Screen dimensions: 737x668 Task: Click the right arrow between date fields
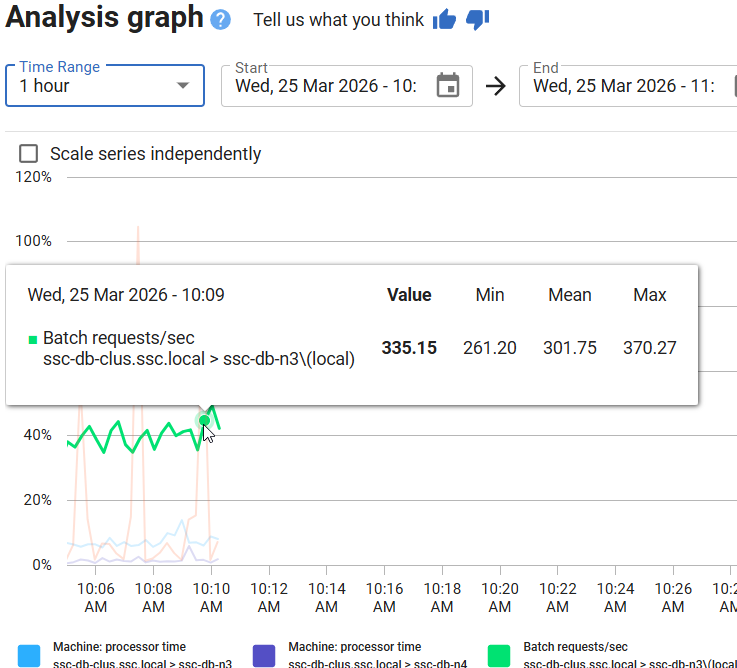pyautogui.click(x=495, y=85)
